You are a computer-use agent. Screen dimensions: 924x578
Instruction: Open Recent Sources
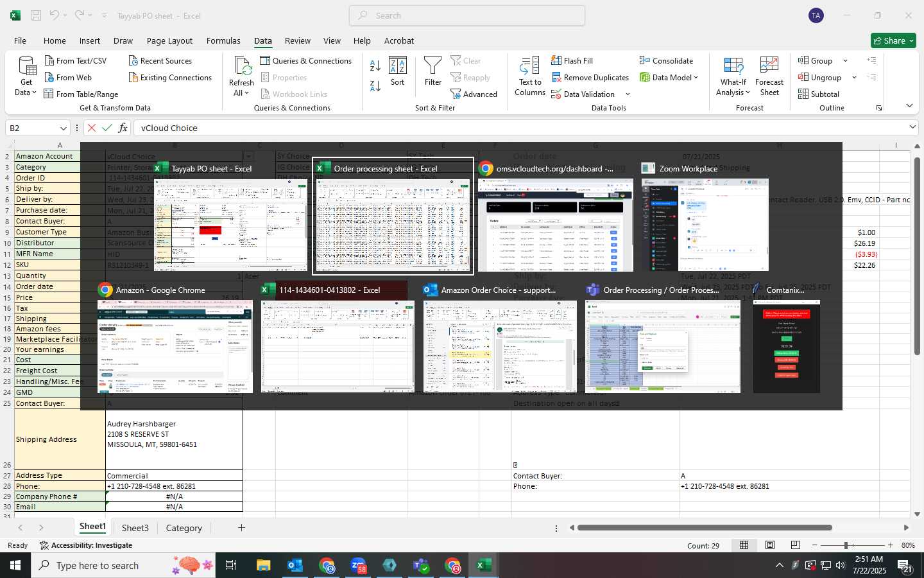[160, 60]
